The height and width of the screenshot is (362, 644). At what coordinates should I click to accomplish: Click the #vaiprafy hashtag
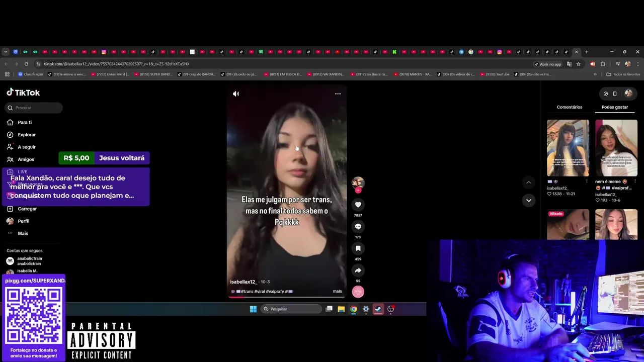coord(275,292)
